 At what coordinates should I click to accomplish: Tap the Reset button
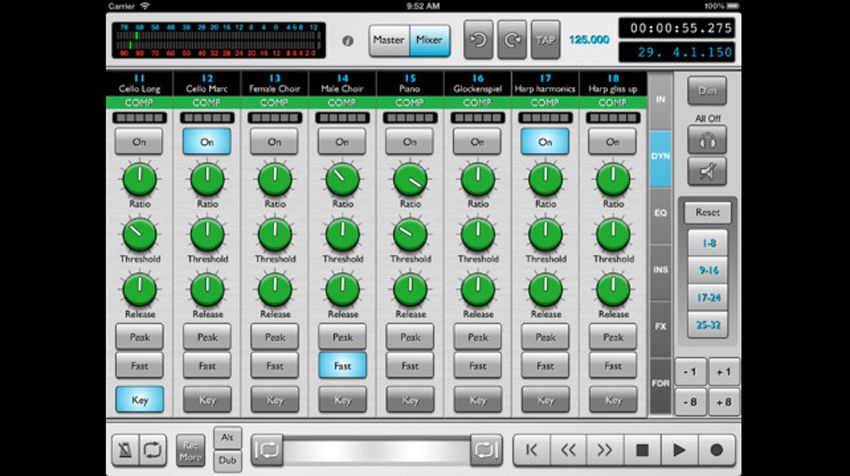point(707,213)
